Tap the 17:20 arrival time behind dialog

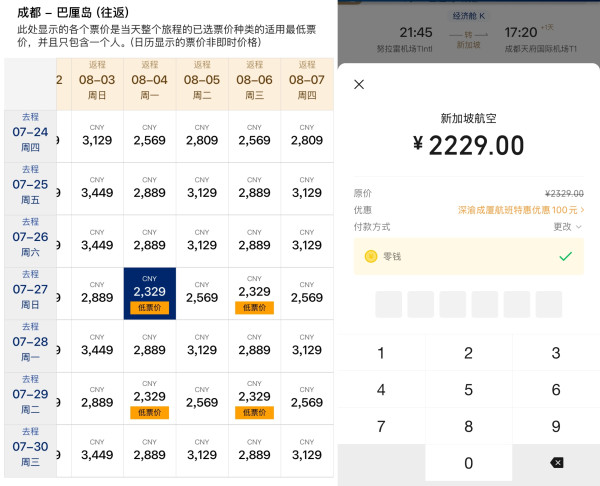[521, 33]
